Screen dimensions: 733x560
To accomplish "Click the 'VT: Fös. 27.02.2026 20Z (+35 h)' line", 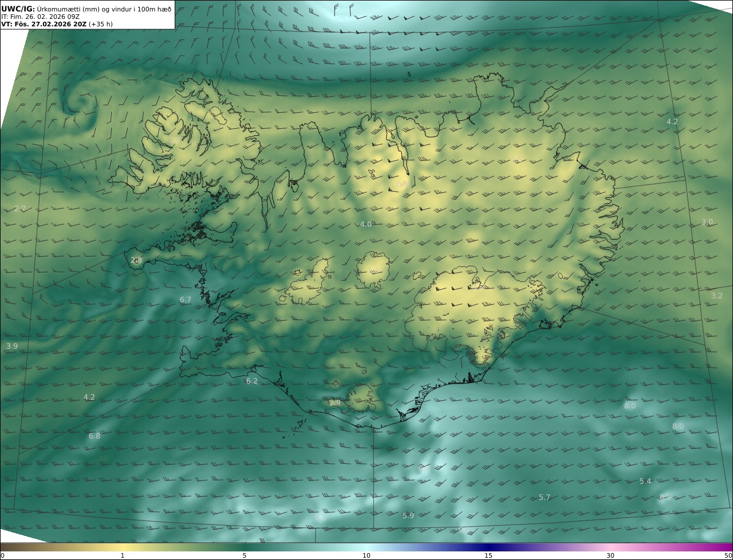I will [57, 24].
